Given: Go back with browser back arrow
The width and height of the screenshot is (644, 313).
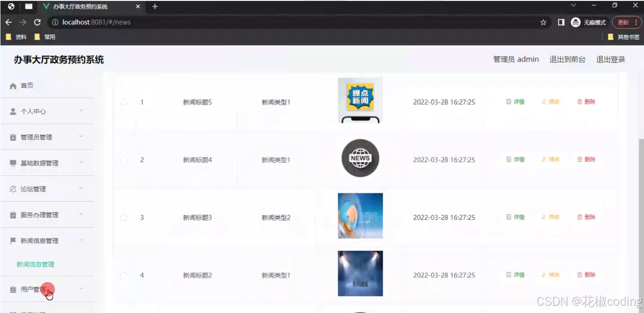Looking at the screenshot, I should [9, 22].
